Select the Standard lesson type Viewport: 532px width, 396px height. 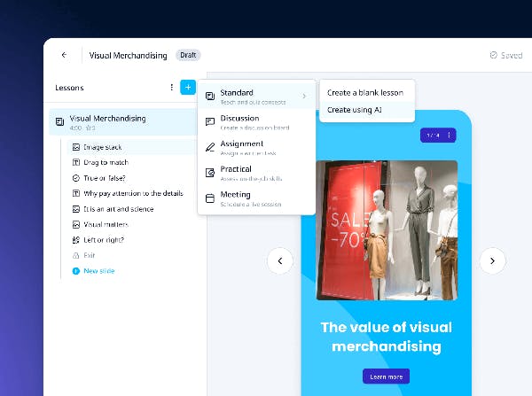coord(257,97)
